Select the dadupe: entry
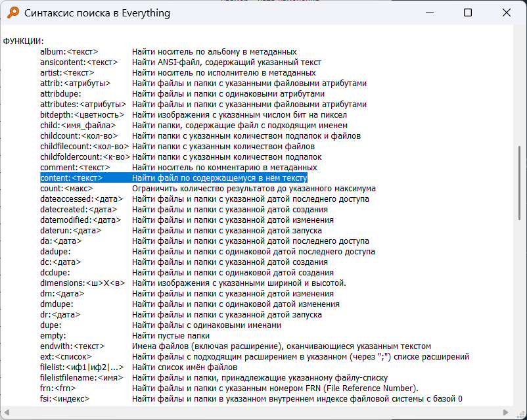This screenshot has height=420, width=527. (x=55, y=252)
